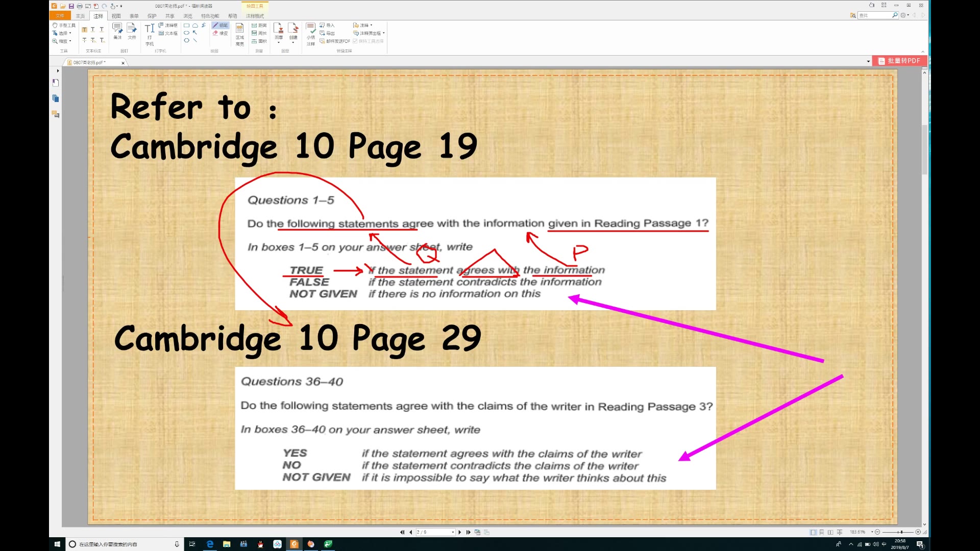Screen dimensions: 980x551
Task: Expand the Zoom (缩放) tool dropdown
Action: click(70, 41)
